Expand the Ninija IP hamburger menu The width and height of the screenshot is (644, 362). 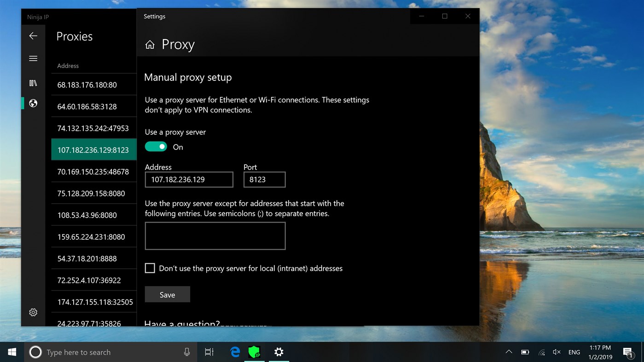point(33,58)
